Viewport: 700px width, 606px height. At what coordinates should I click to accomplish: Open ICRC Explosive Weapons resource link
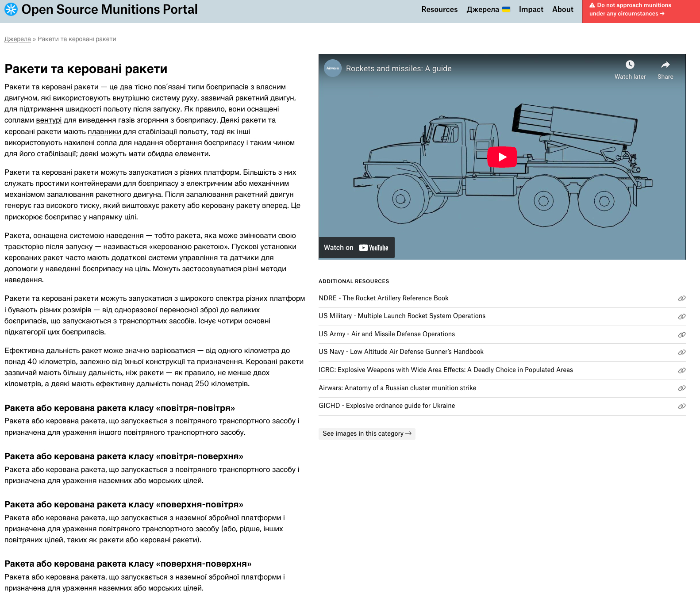coord(446,370)
